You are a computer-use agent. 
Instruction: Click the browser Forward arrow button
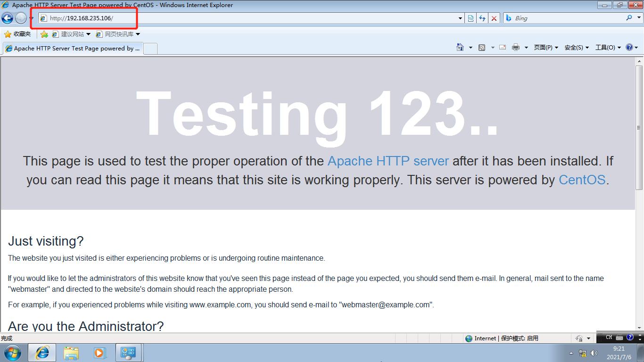(21, 18)
